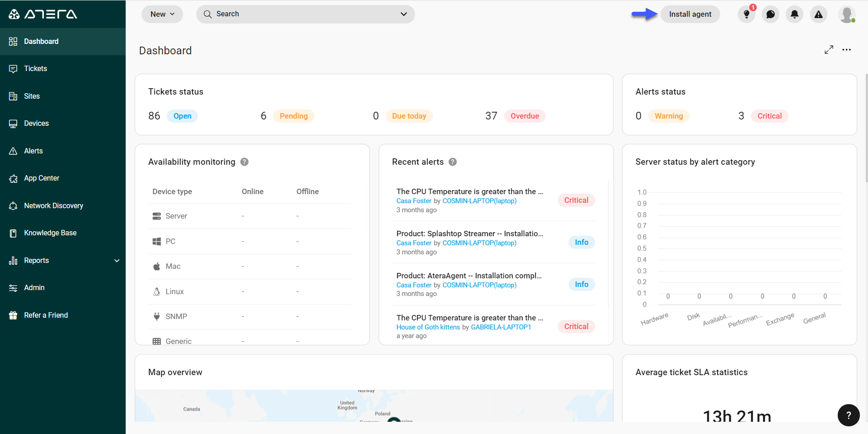Click the Install agent button
868x434 pixels.
click(690, 14)
